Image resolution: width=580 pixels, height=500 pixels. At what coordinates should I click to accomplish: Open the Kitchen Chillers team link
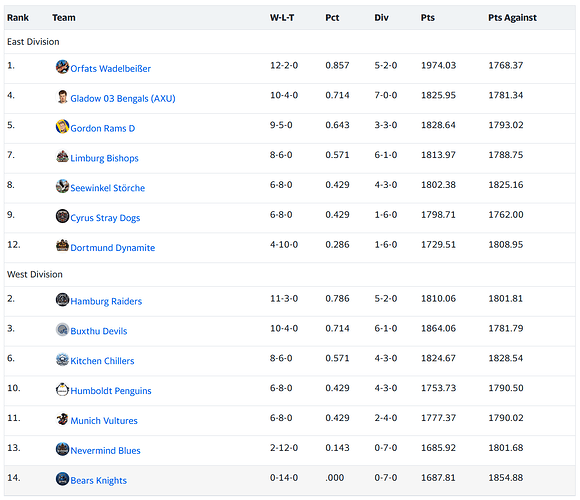click(x=102, y=361)
